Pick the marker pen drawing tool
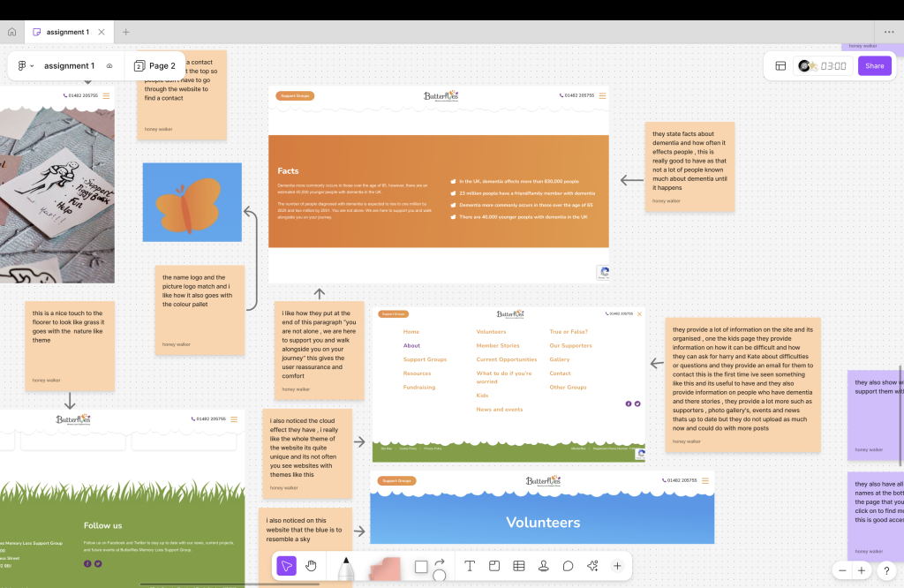Image resolution: width=904 pixels, height=588 pixels. pyautogui.click(x=346, y=568)
